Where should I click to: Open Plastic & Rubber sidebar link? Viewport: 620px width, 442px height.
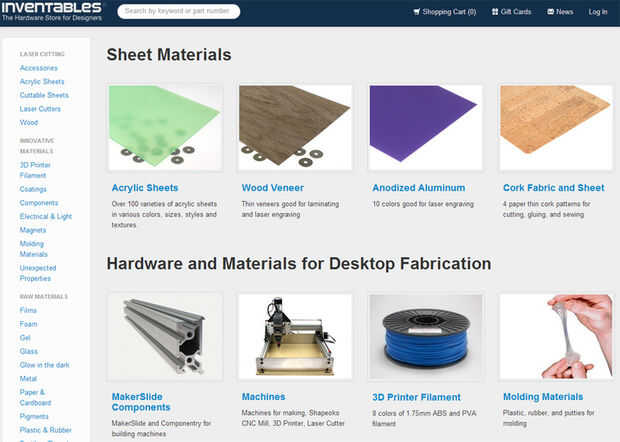[x=46, y=430]
